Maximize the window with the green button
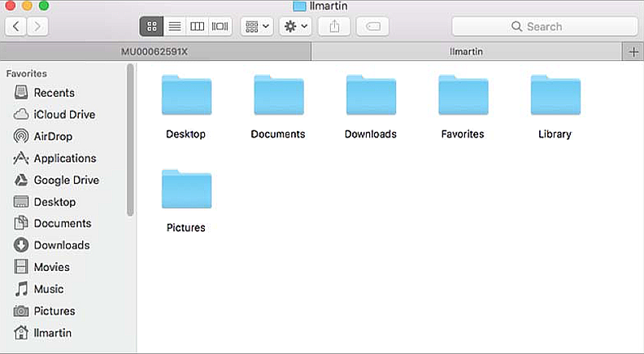Viewport: 644px width, 354px height. click(44, 6)
